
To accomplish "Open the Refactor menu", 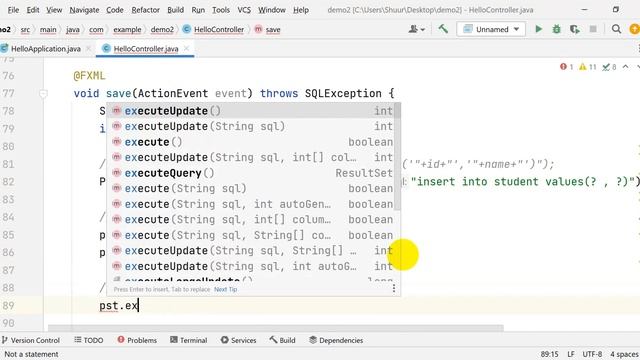I will click(x=145, y=10).
